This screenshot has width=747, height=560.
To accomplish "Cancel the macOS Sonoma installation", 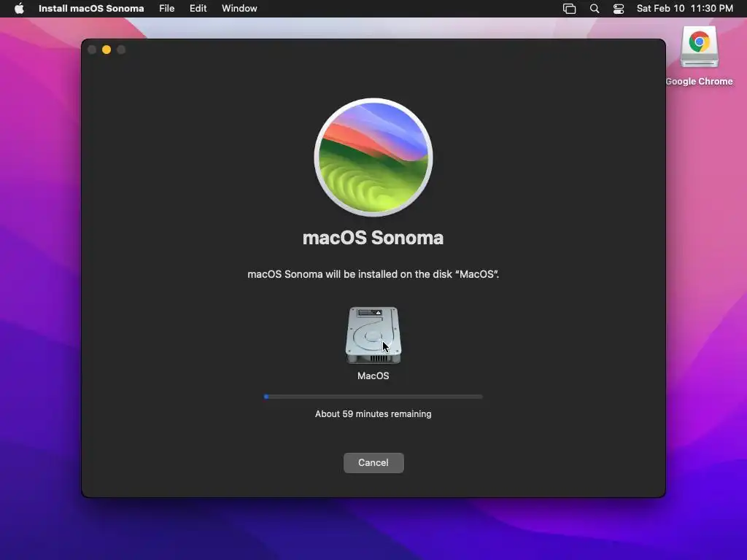I will [373, 463].
